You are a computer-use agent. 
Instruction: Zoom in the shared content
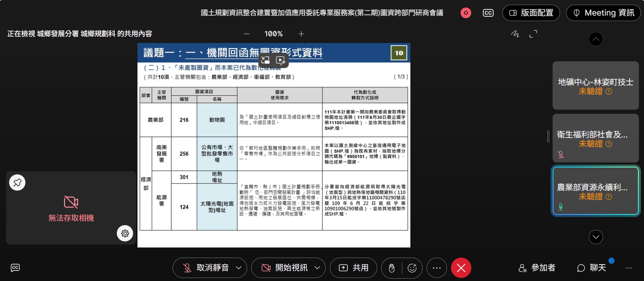301,34
